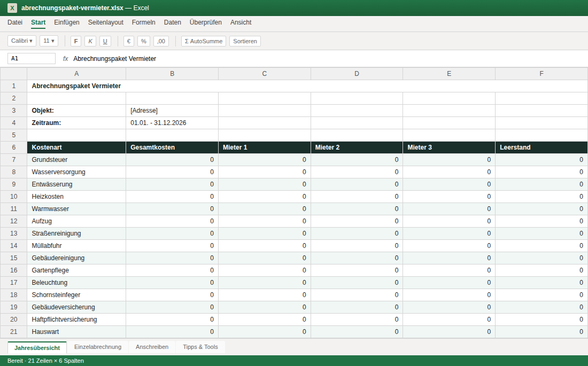This screenshot has height=366, width=588.
Task: Click the Excel app icon in title bar
Action: (x=12, y=8)
